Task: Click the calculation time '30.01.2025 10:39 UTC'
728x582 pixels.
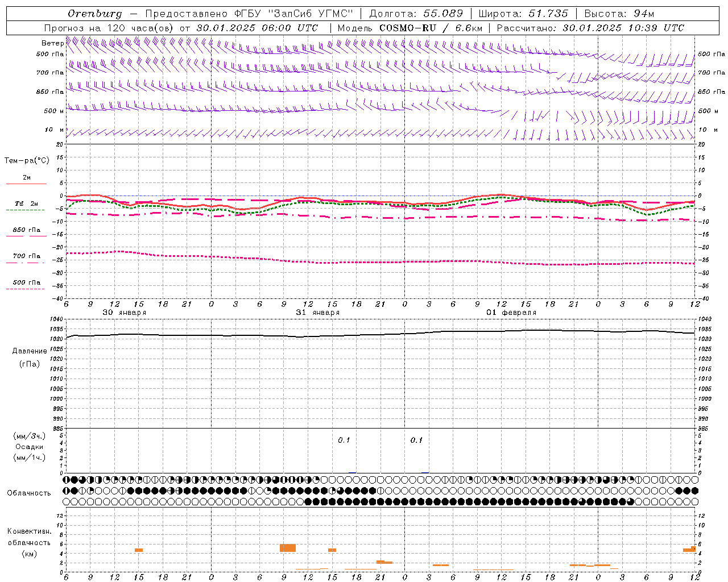Action: tap(623, 28)
